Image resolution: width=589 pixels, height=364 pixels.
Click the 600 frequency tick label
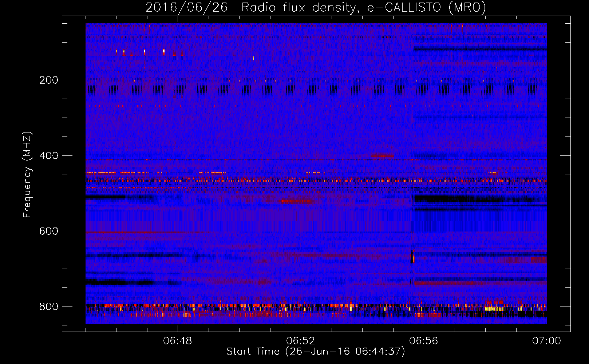(x=49, y=232)
